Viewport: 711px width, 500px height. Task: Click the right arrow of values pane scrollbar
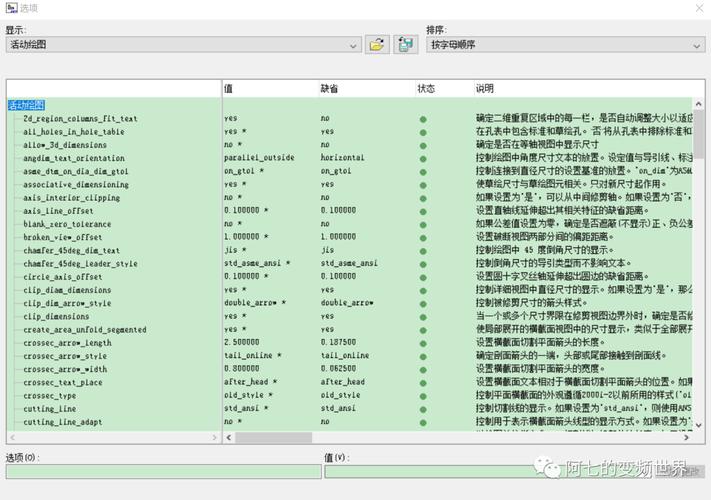point(686,437)
